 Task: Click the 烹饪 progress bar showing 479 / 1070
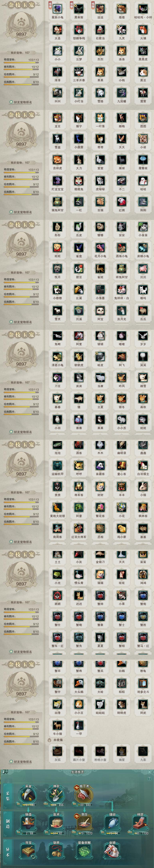(x=85, y=833)
